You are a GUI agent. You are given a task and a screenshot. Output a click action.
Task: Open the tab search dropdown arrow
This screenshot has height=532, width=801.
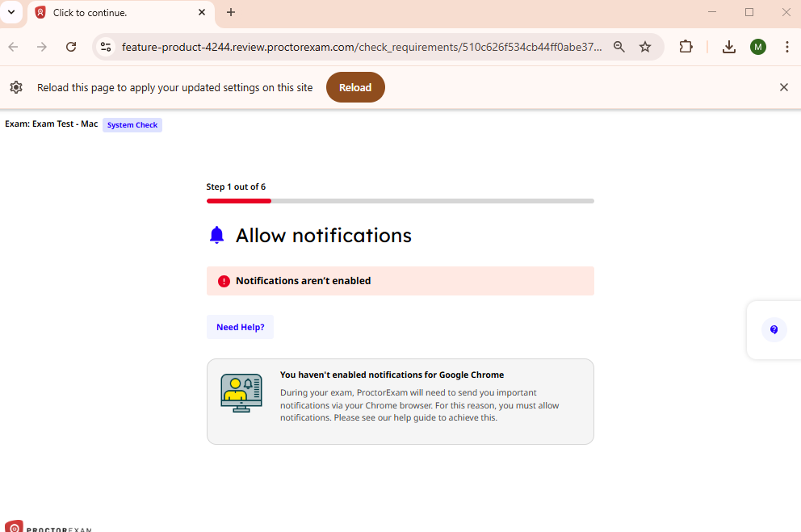11,12
